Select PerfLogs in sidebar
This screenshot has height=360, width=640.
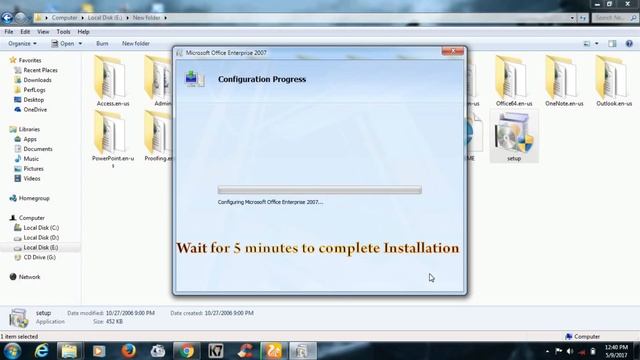34,90
